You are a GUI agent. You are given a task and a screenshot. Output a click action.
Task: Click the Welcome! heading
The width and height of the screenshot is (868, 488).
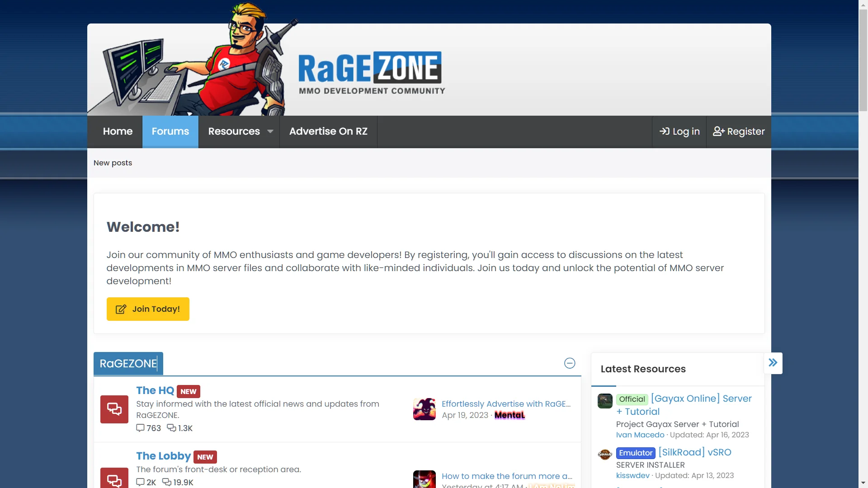(x=143, y=227)
